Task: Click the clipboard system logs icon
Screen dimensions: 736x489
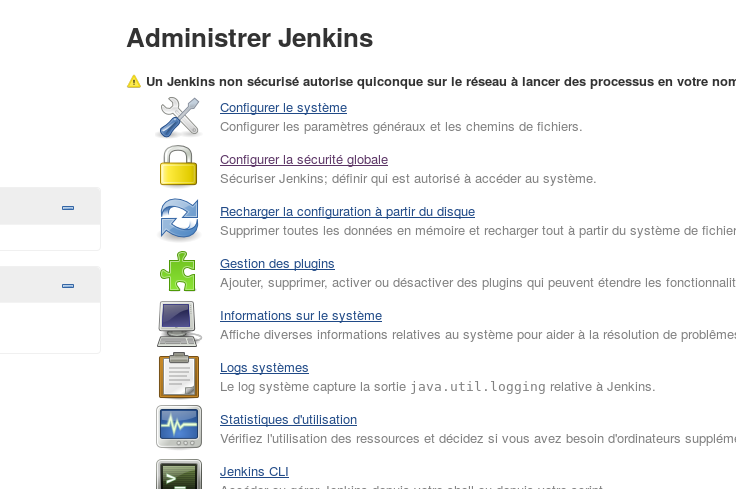Action: (179, 375)
